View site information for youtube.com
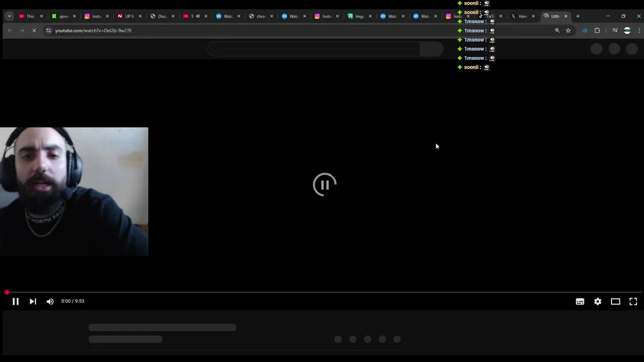This screenshot has height=362, width=644. click(48, 31)
